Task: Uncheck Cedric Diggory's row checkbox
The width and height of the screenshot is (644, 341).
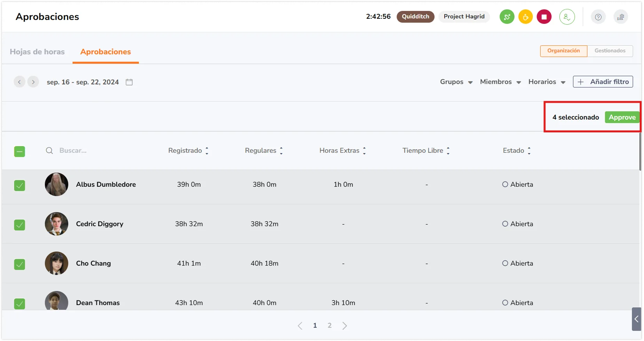Action: [x=20, y=225]
